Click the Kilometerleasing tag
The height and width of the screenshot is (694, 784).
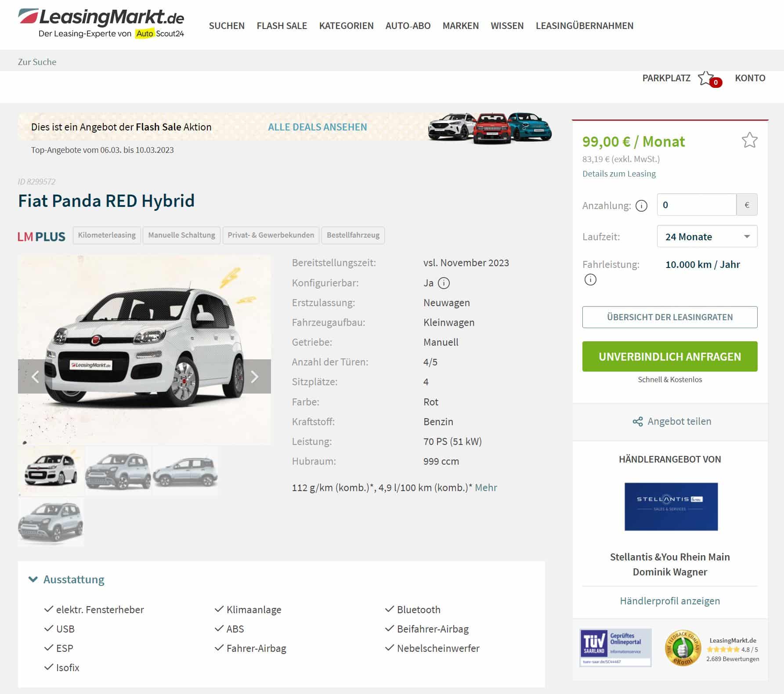[x=107, y=235]
